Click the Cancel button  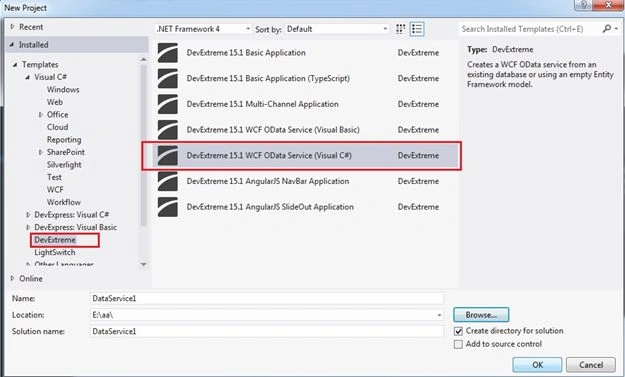pyautogui.click(x=591, y=365)
